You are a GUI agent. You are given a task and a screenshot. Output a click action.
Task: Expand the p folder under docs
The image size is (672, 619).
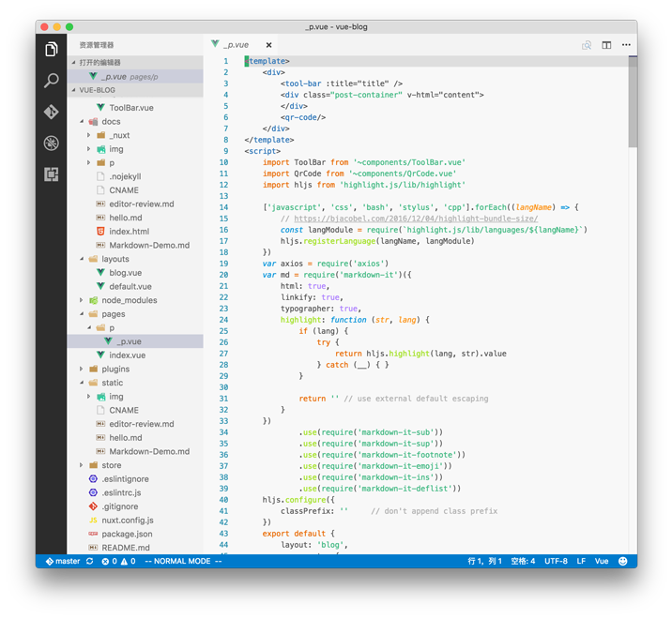(x=89, y=163)
